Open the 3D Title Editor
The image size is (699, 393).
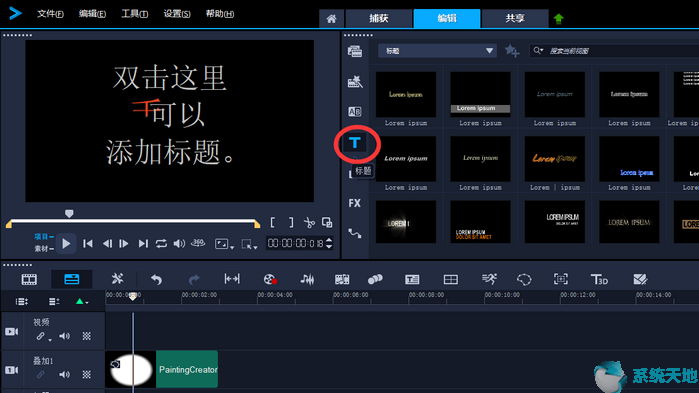599,279
